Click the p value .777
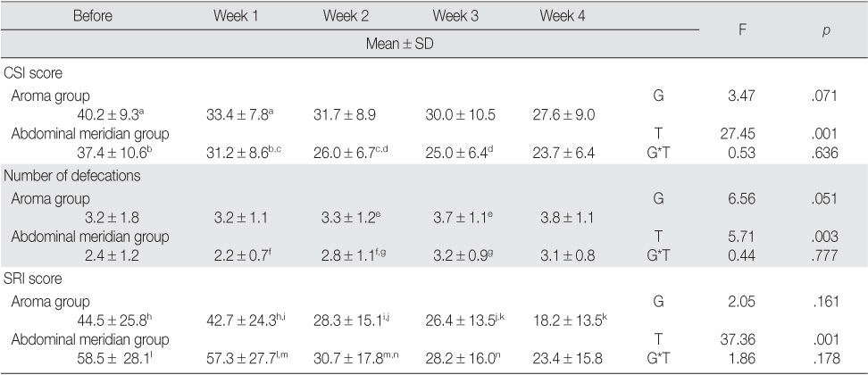The height and width of the screenshot is (375, 868). click(x=825, y=256)
